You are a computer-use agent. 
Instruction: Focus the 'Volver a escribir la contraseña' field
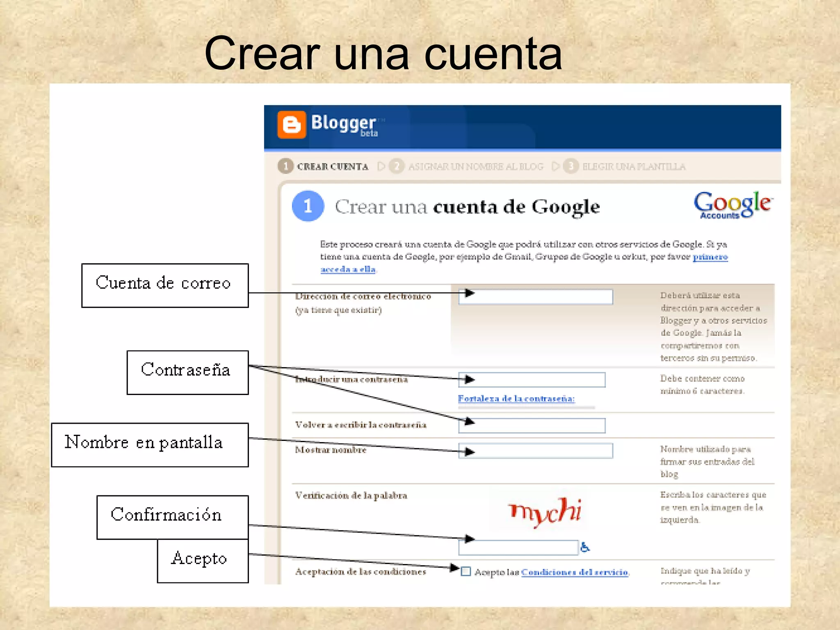532,425
